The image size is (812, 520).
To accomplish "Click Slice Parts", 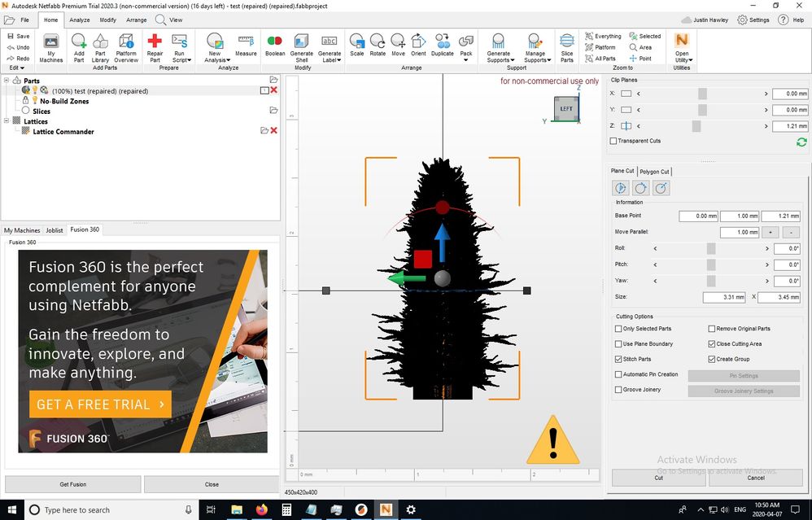I will tap(567, 48).
